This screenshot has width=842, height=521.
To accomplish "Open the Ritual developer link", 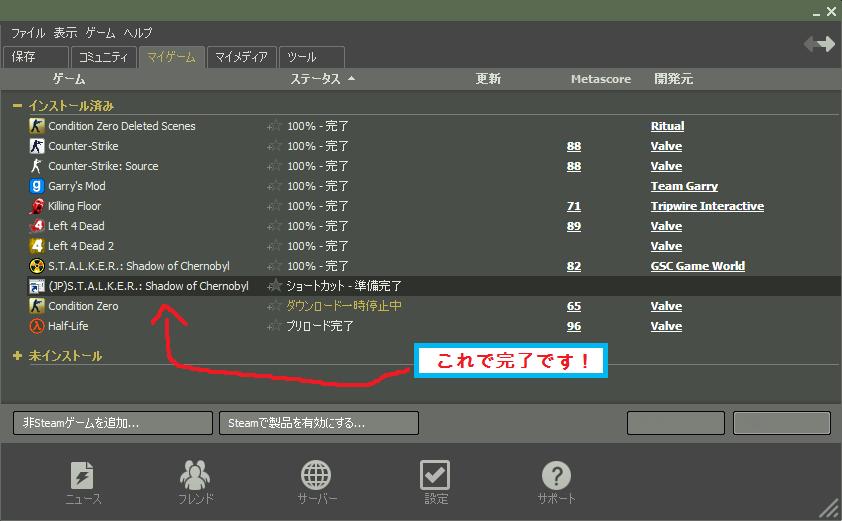I will point(667,126).
